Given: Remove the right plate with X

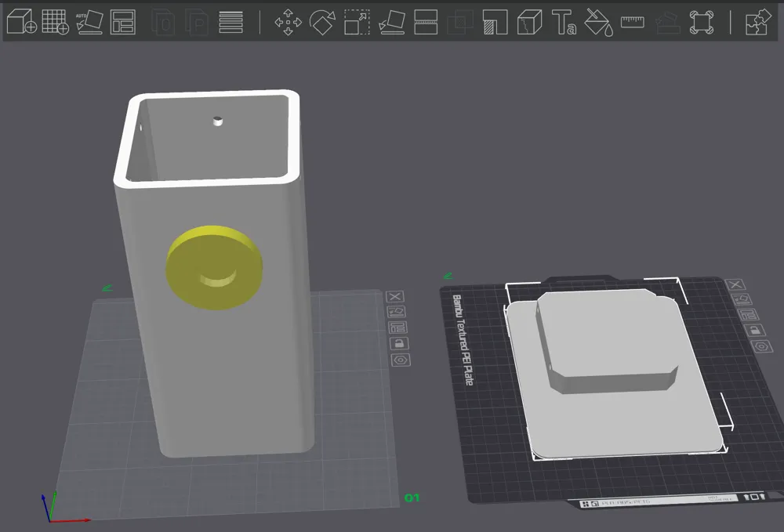Looking at the screenshot, I should [x=735, y=284].
